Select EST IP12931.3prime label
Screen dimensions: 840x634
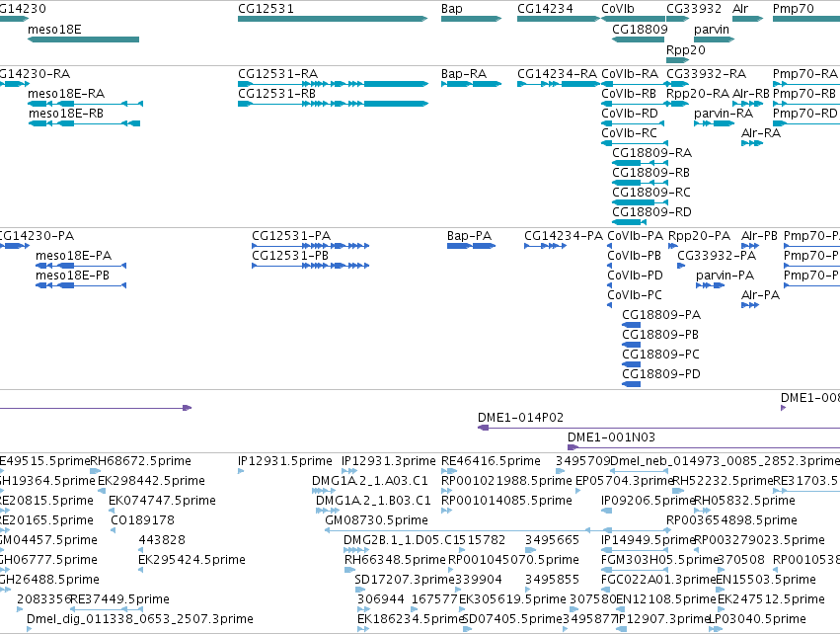pyautogui.click(x=389, y=461)
